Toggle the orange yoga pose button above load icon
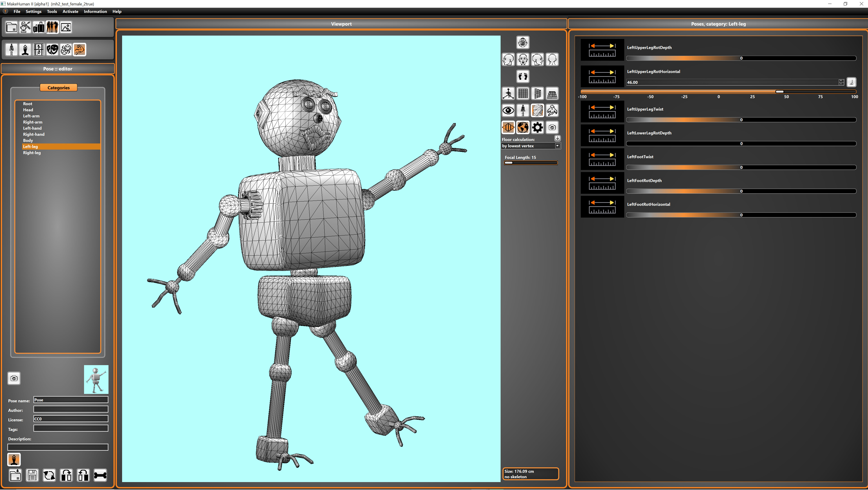The height and width of the screenshot is (490, 868). coord(14,460)
